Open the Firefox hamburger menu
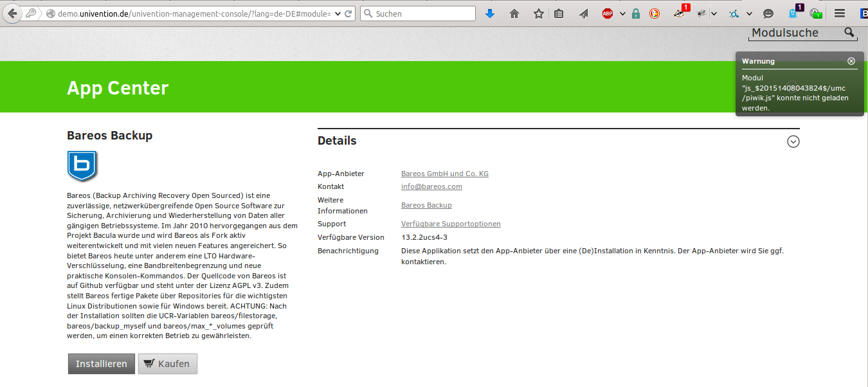The image size is (868, 387). tap(839, 14)
